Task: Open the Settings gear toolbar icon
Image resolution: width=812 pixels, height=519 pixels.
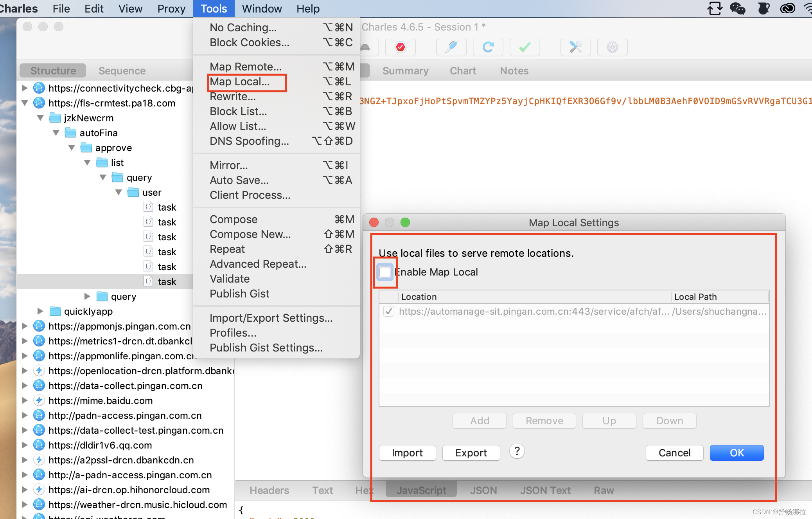Action: click(x=612, y=47)
